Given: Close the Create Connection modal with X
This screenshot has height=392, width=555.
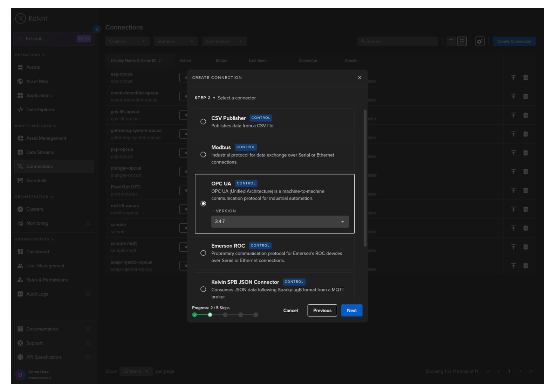Looking at the screenshot, I should (x=359, y=78).
